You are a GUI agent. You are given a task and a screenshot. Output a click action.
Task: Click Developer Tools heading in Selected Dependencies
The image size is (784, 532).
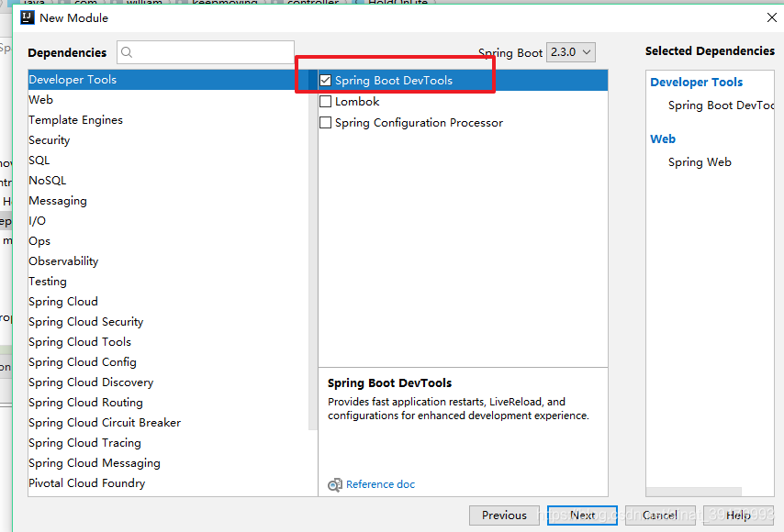click(x=696, y=83)
